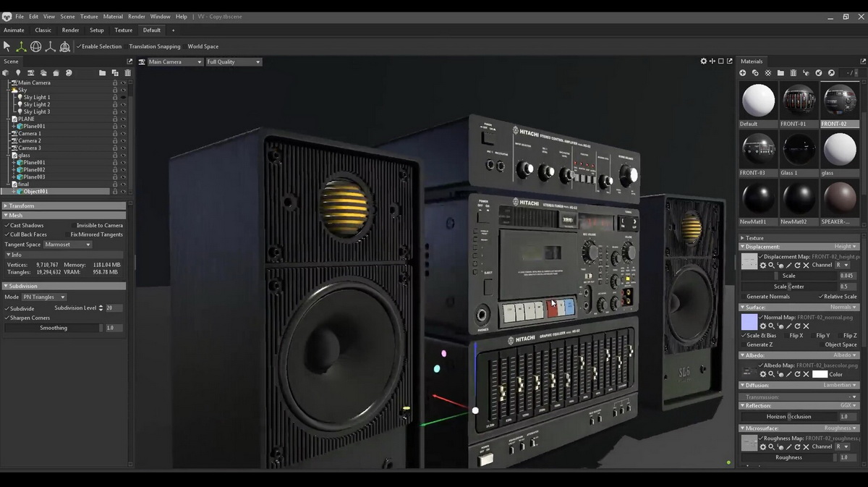Open the File menu
The image size is (868, 487).
[20, 17]
